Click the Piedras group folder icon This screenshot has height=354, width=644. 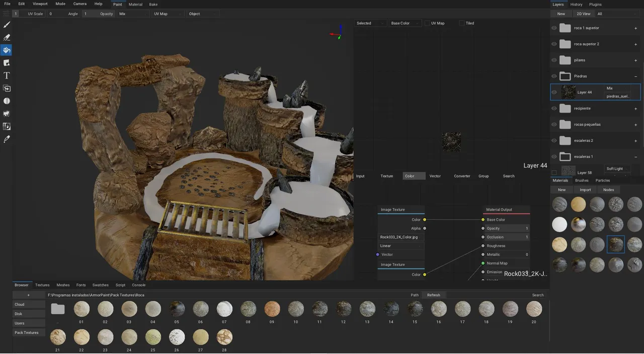565,76
